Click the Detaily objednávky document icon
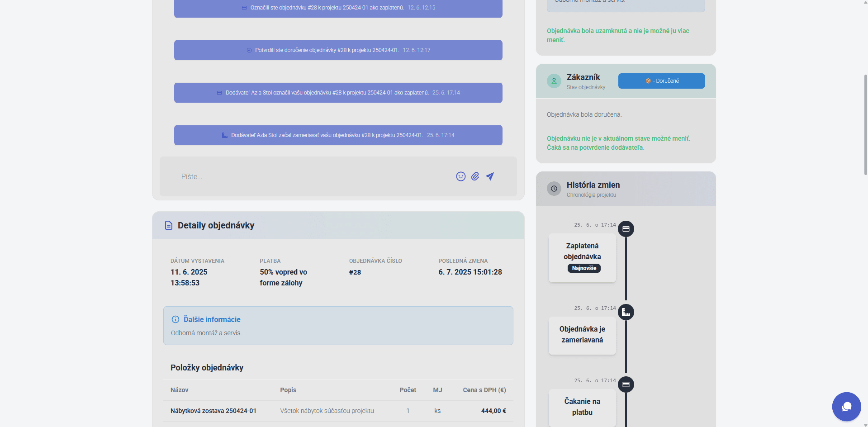This screenshot has height=427, width=868. [x=169, y=225]
